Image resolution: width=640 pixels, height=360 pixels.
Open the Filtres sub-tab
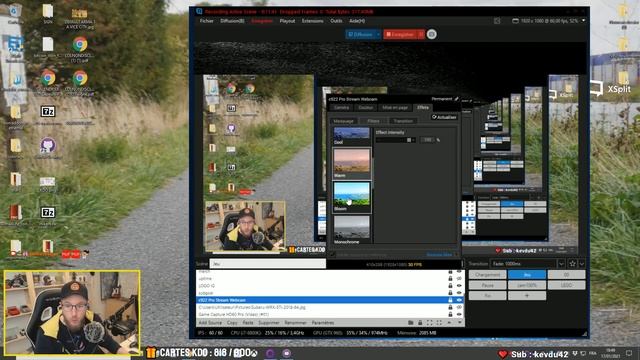373,121
